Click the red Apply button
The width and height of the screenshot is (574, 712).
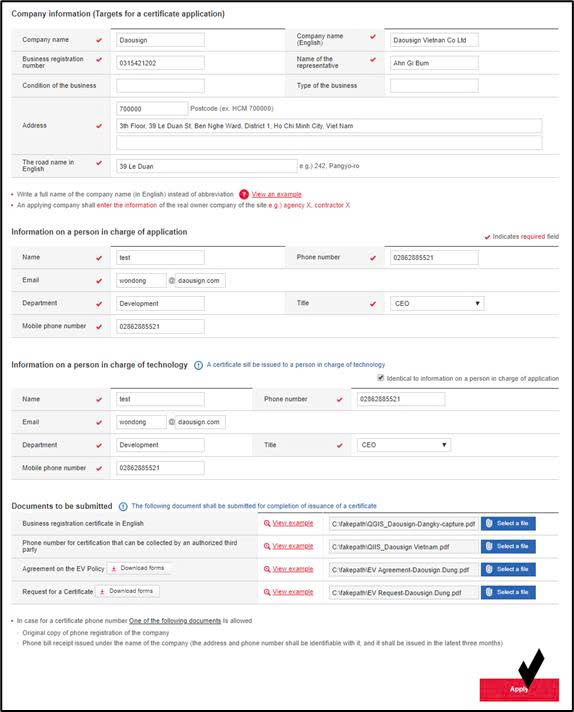point(519,689)
